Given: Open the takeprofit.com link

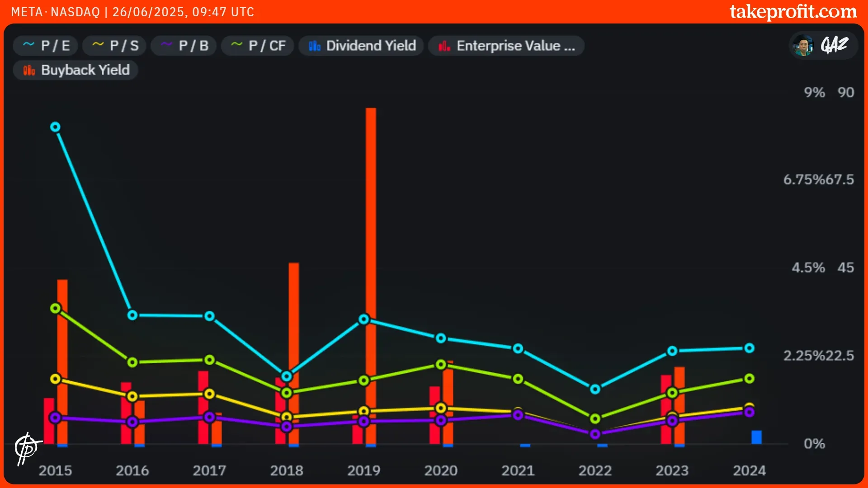Looking at the screenshot, I should tap(793, 12).
